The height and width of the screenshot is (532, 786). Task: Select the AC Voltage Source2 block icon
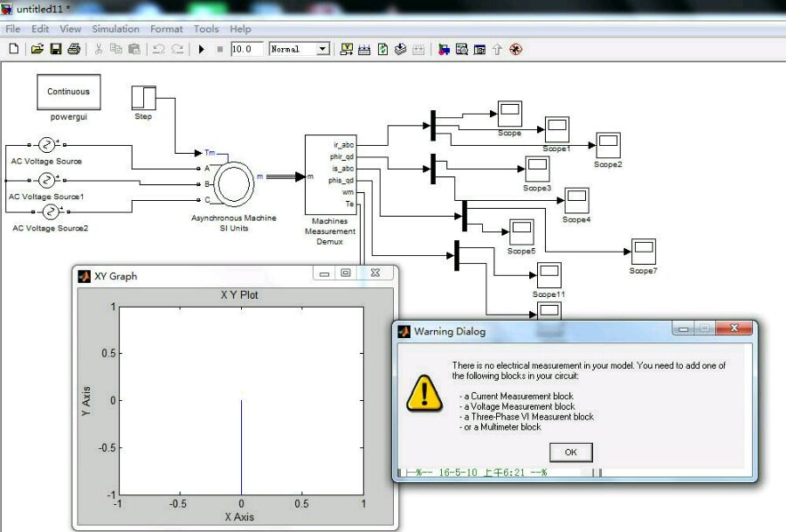pyautogui.click(x=50, y=212)
